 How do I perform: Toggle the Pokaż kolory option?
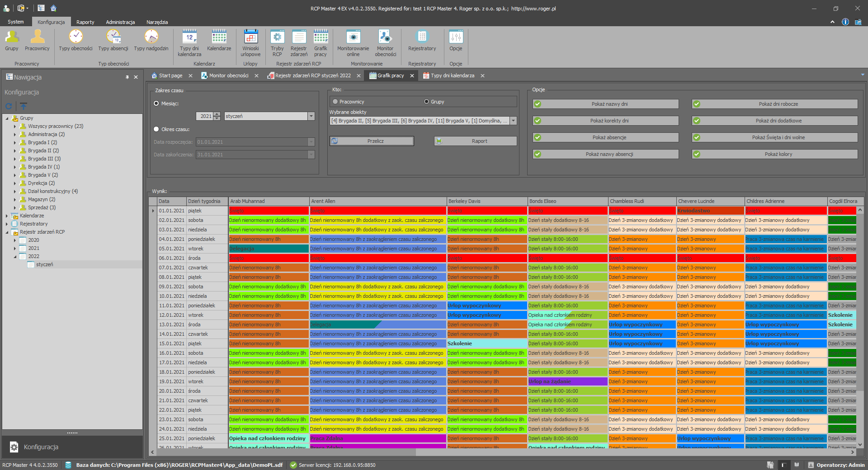(774, 154)
